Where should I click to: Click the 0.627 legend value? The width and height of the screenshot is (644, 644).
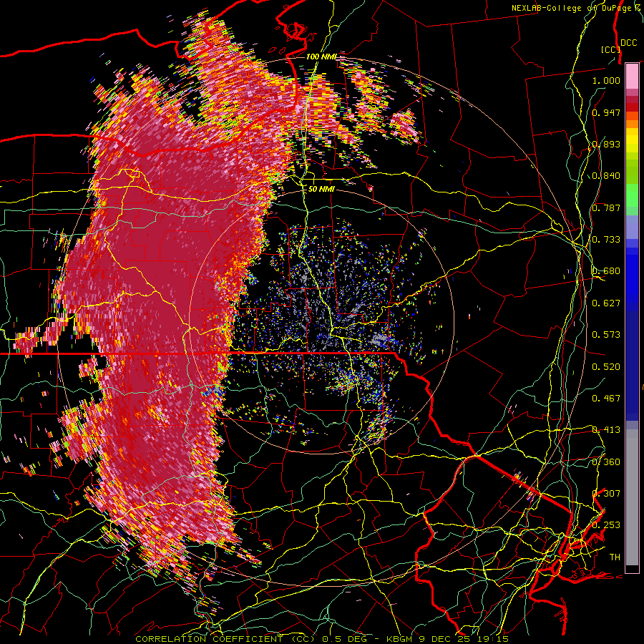point(606,303)
